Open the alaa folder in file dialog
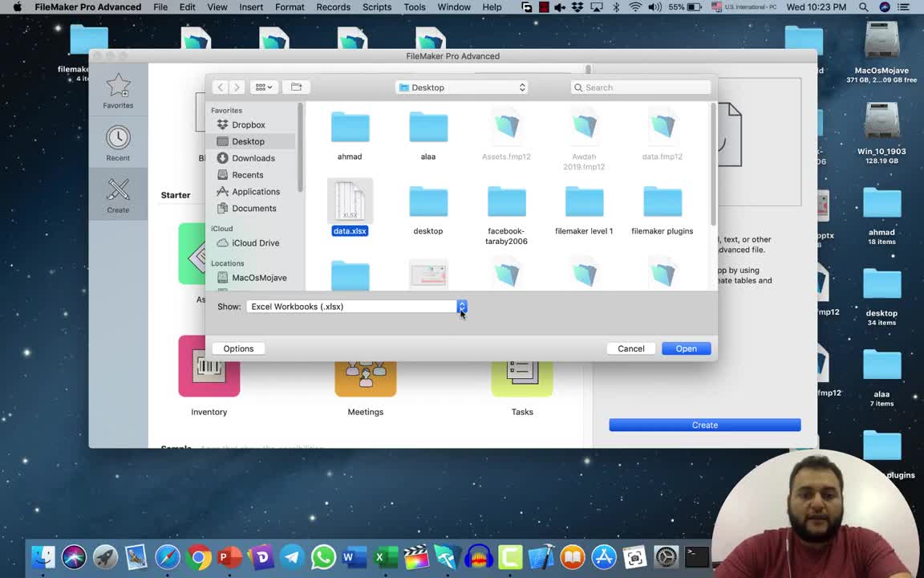The height and width of the screenshot is (578, 924). point(428,127)
